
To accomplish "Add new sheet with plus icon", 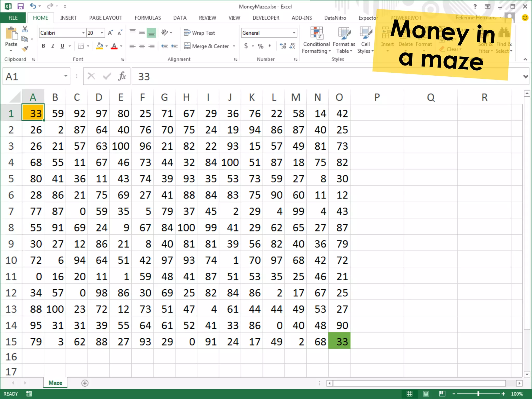I will coord(85,383).
